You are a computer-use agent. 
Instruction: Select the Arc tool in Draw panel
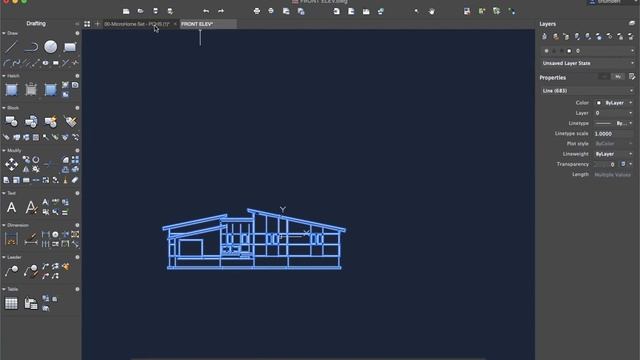pos(7,63)
